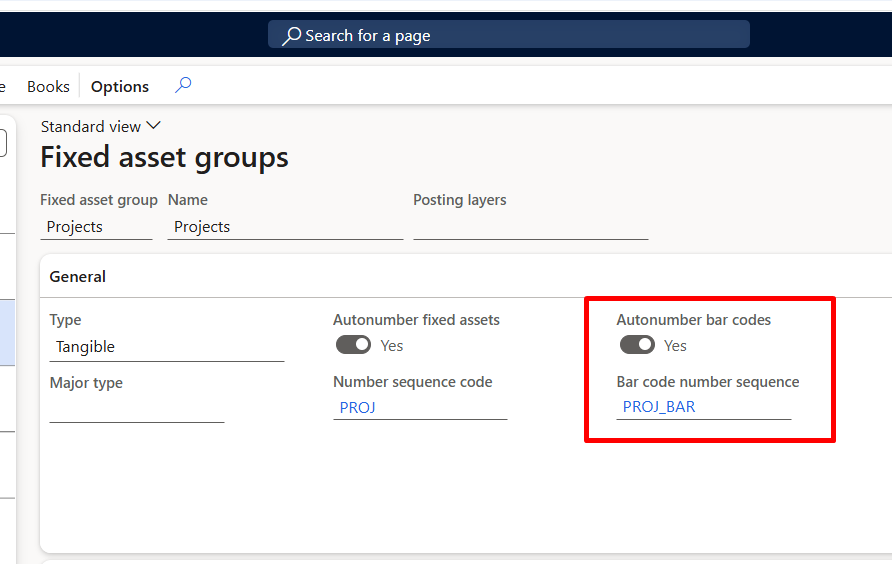Select the list row below the highlighted record
The height and width of the screenshot is (564, 892).
pyautogui.click(x=7, y=398)
